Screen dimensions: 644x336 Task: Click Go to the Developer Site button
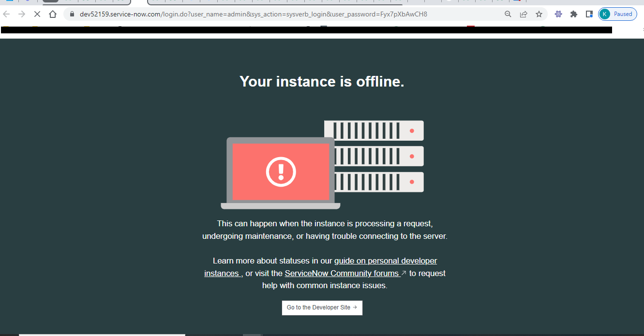[322, 307]
